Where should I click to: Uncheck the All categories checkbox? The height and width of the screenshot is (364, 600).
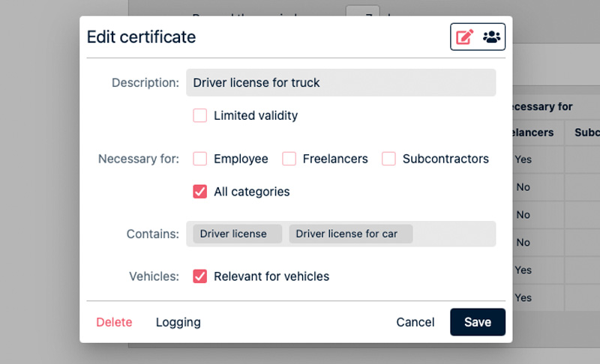click(x=200, y=192)
